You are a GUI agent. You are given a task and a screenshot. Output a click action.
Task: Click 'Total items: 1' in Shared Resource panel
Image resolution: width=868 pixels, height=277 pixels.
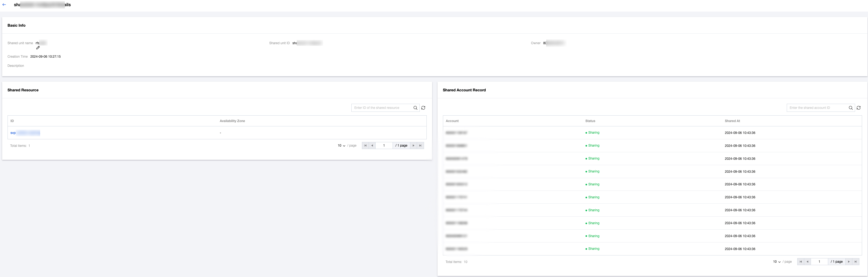[20, 146]
